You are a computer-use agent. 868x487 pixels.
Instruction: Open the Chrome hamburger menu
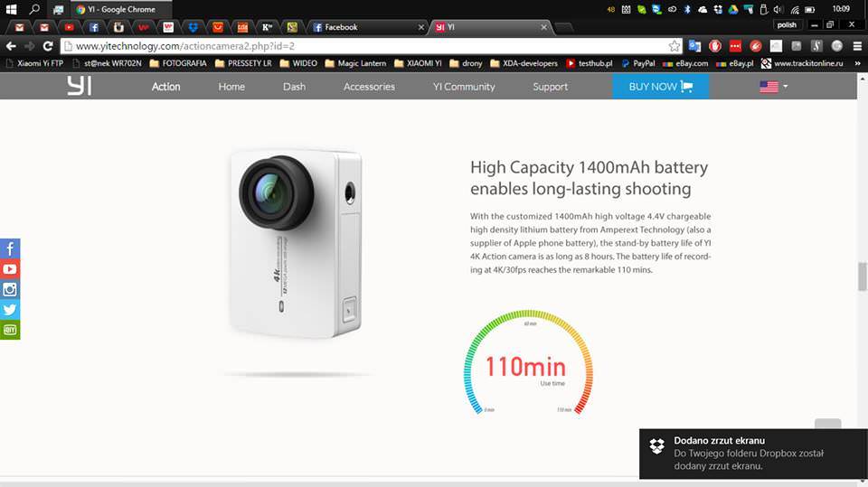[857, 46]
